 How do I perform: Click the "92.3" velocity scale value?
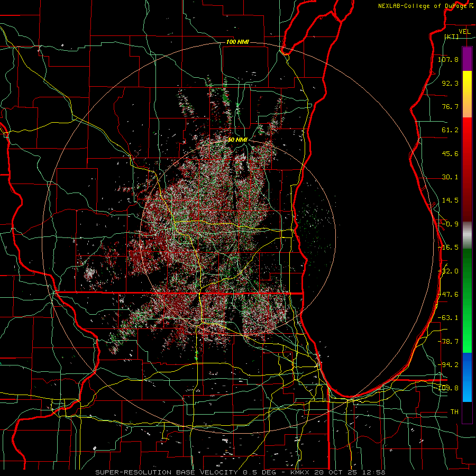click(x=450, y=83)
